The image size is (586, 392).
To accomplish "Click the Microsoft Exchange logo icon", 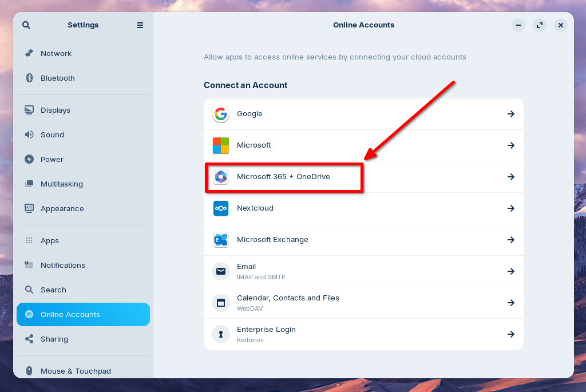I will (221, 240).
